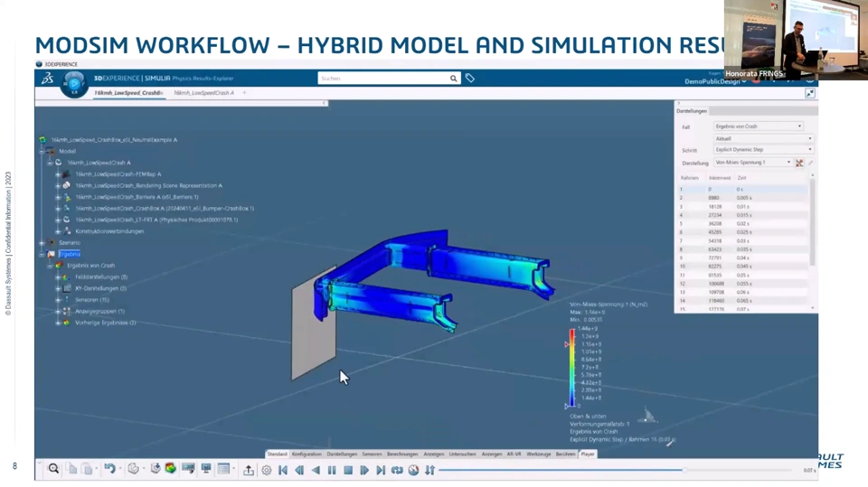Select the highlighted Ergebnis tree item
This screenshot has width=868, height=487.
[x=70, y=254]
